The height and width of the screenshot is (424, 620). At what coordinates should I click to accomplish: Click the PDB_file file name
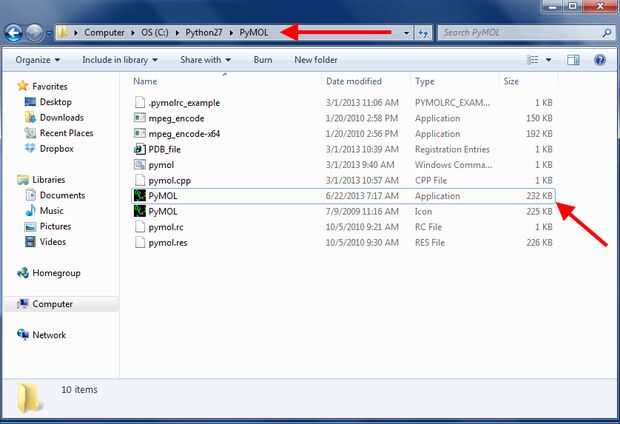(x=164, y=149)
